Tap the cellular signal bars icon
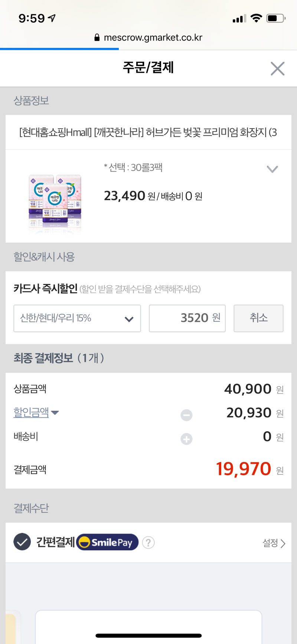The image size is (297, 644). (239, 18)
